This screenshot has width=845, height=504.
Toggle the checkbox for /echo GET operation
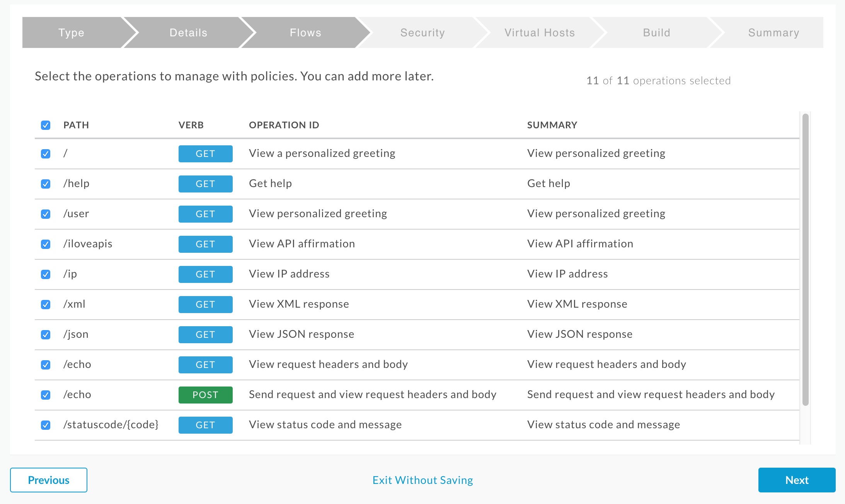[46, 364]
